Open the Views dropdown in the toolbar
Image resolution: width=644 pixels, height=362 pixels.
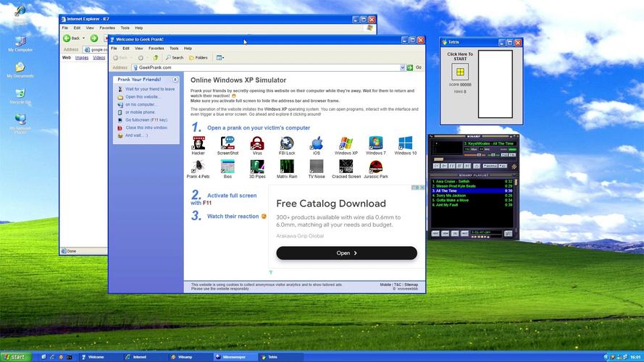pos(220,58)
